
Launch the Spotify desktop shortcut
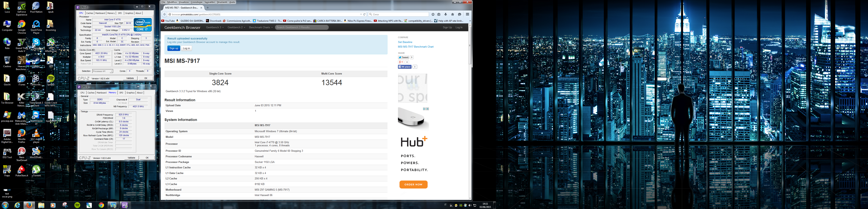point(51,80)
